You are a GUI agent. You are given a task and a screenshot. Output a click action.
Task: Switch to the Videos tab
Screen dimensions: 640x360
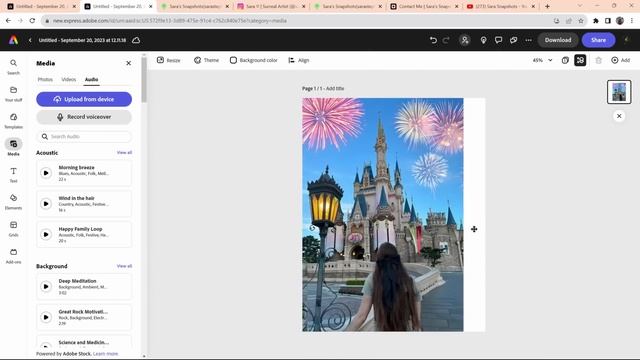(x=69, y=80)
